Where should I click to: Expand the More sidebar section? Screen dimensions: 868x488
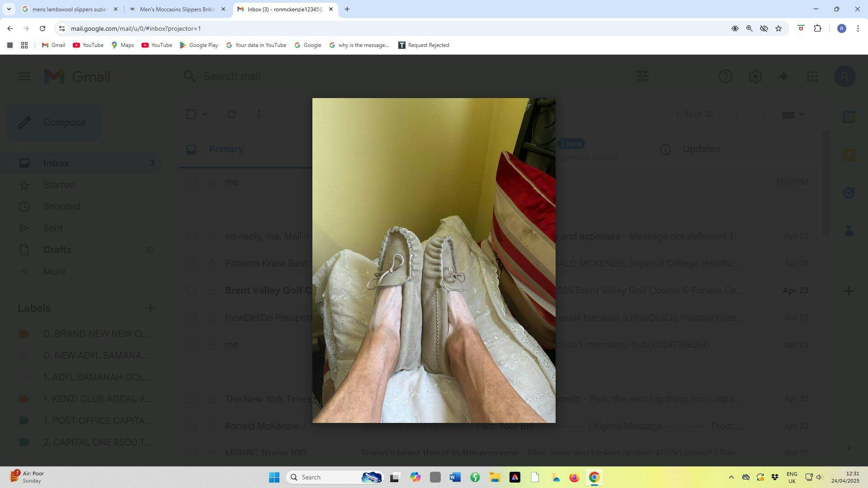54,272
